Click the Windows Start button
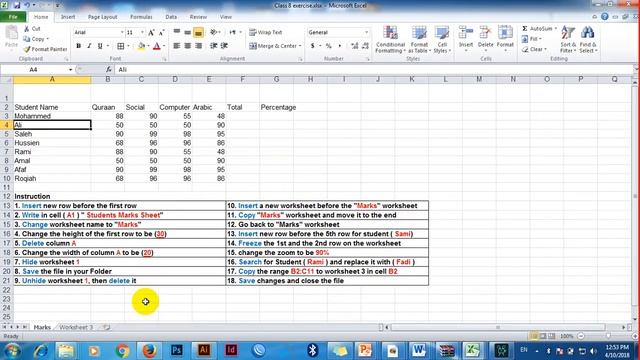Screen dimensions: 640x360 (x=12, y=351)
